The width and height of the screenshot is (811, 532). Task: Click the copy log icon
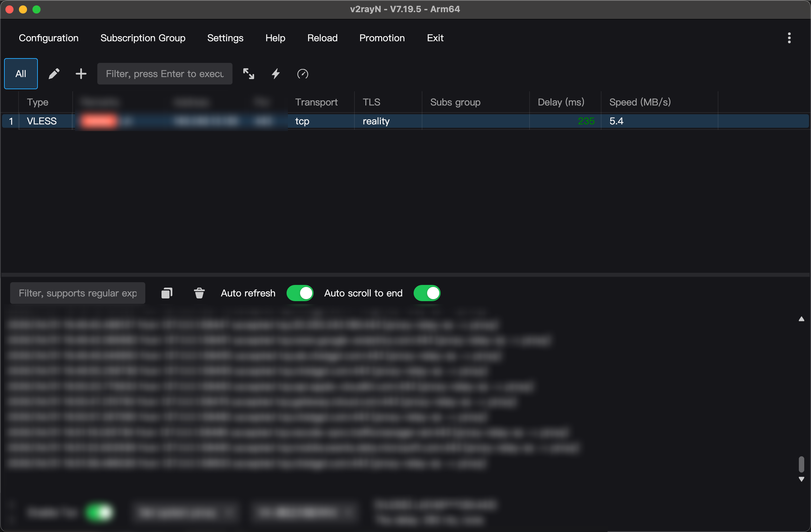click(x=167, y=293)
